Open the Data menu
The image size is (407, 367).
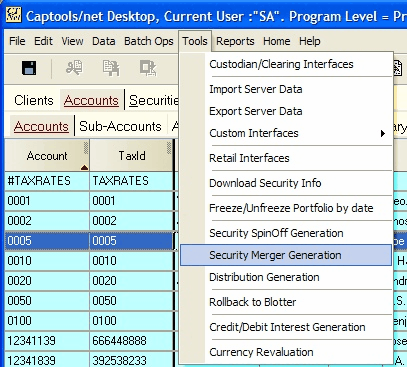click(x=104, y=41)
